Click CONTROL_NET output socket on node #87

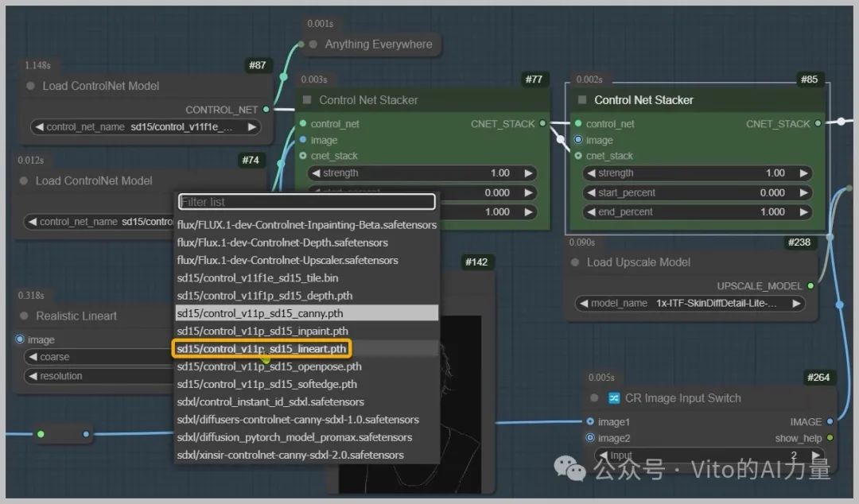[x=266, y=110]
